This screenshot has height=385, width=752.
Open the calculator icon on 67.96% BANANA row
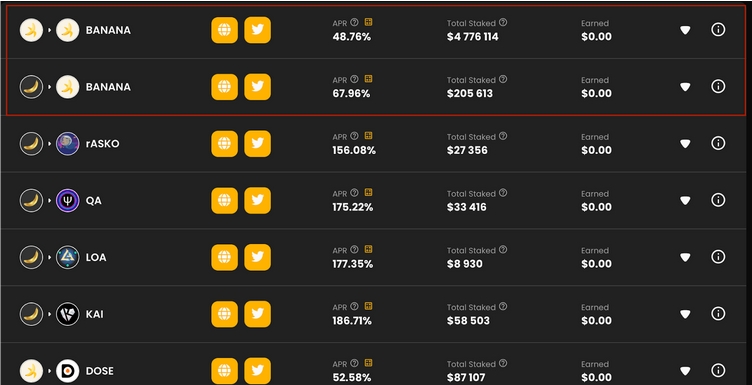click(x=368, y=79)
